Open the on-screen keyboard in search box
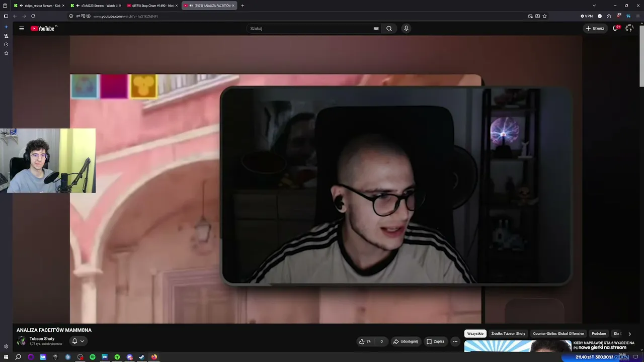Viewport: 644px width, 362px height. click(376, 29)
